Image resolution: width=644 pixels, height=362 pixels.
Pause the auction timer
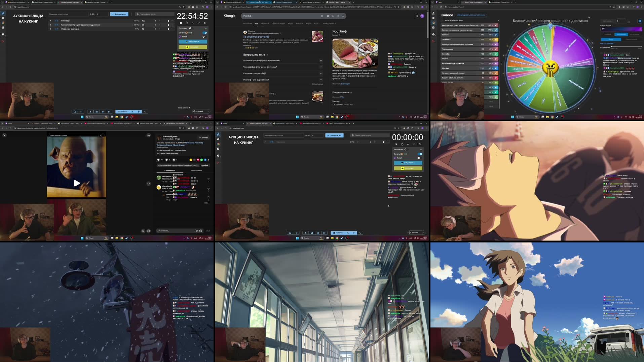181,23
